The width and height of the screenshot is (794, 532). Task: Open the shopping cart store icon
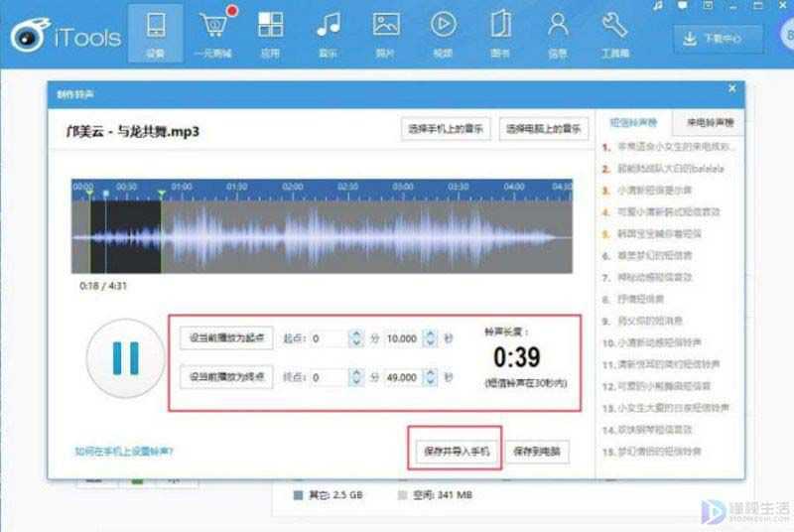tap(213, 25)
